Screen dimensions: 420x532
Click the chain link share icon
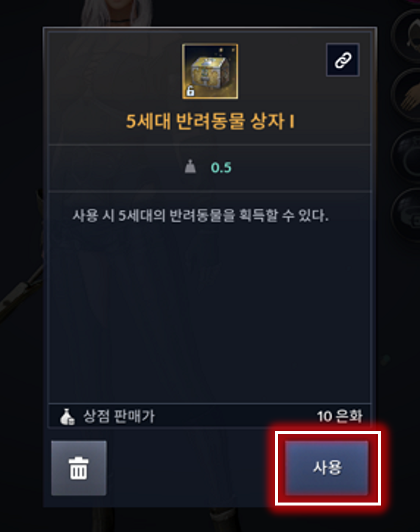(343, 60)
